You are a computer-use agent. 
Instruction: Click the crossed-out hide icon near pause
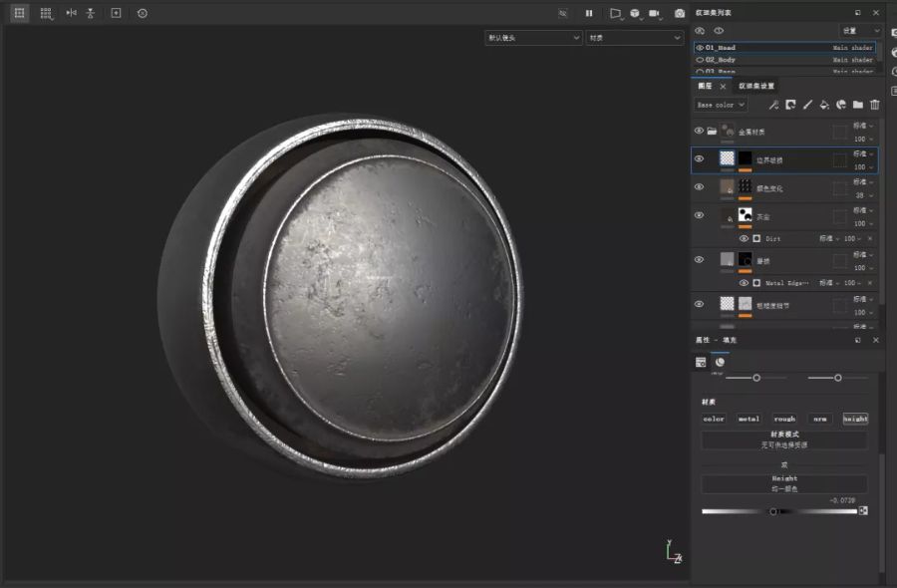tap(563, 13)
